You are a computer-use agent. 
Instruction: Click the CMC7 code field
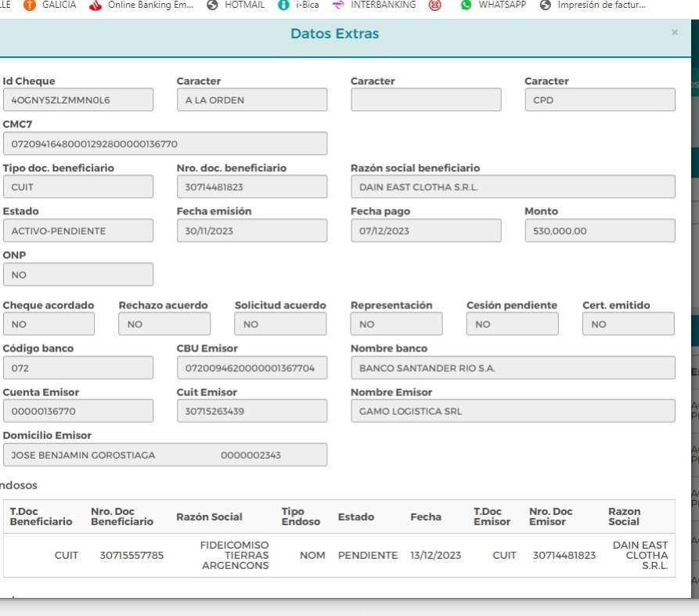(165, 143)
